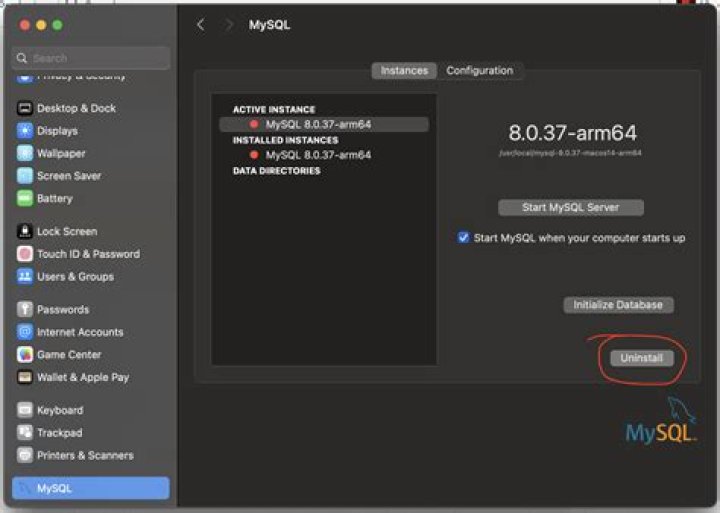720x513 pixels.
Task: Click the MySQL window title text
Action: coord(270,25)
